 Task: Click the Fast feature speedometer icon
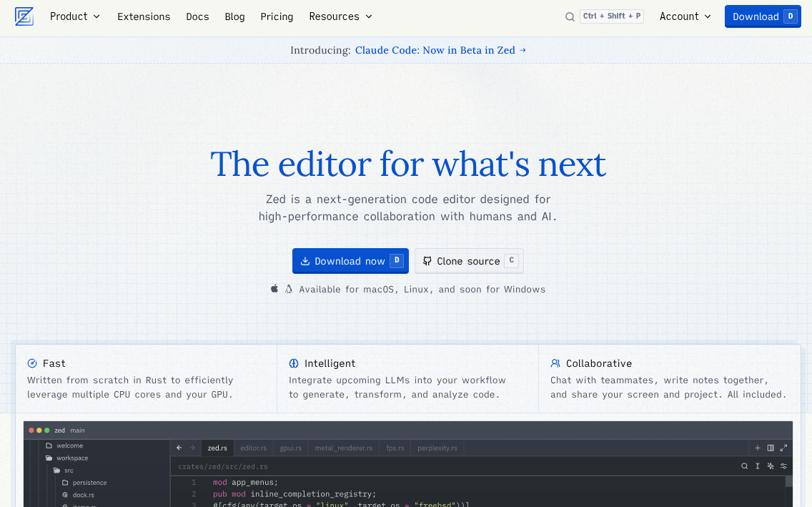click(32, 363)
